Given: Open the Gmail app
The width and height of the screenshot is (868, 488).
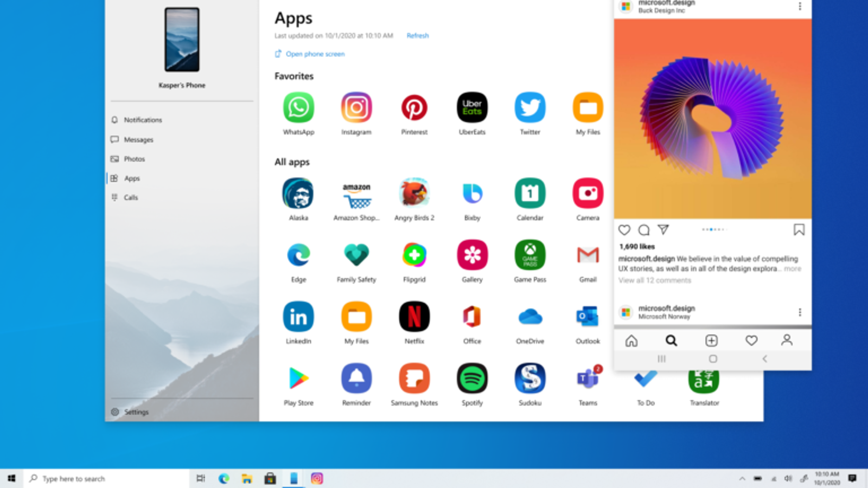Looking at the screenshot, I should point(588,255).
